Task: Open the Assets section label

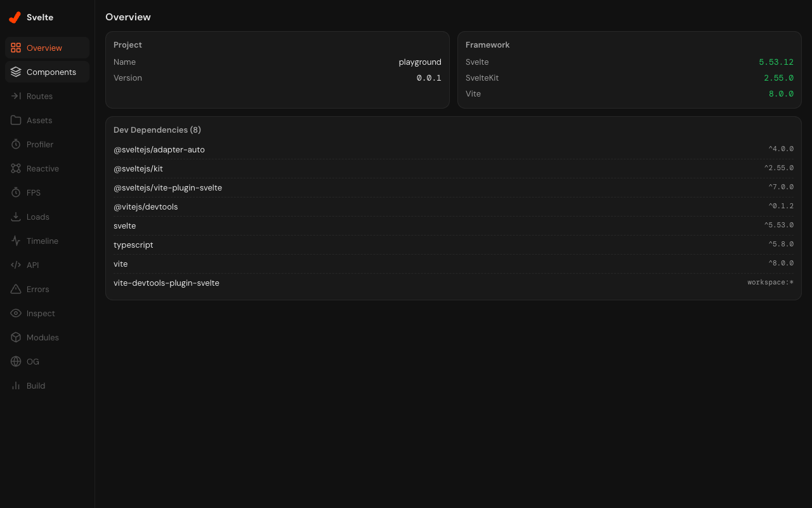Action: 39,120
